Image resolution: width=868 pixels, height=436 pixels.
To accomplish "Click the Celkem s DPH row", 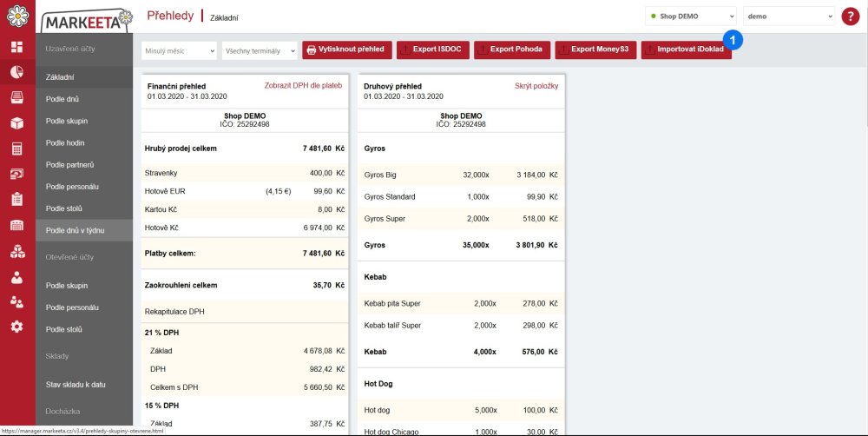I will click(x=245, y=387).
